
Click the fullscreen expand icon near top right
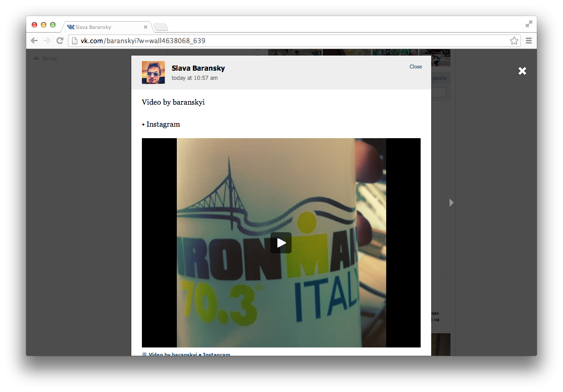pos(529,24)
